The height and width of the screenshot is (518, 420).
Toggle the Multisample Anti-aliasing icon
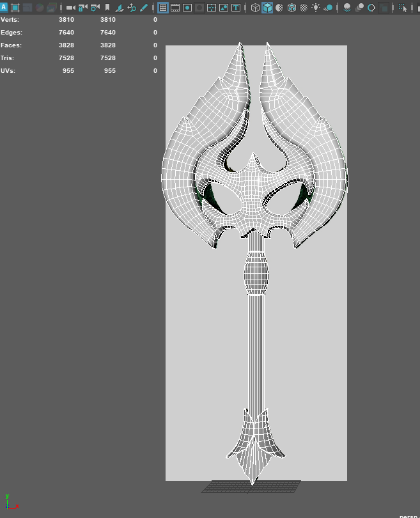pos(371,8)
